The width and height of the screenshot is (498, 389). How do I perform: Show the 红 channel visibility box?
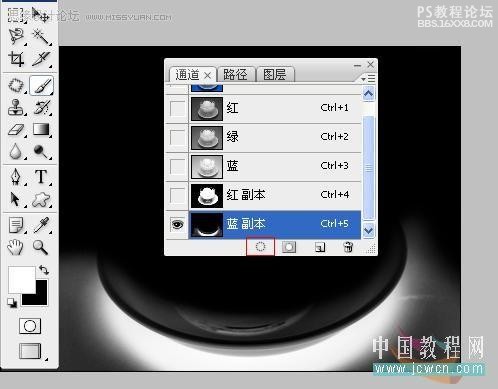[177, 108]
